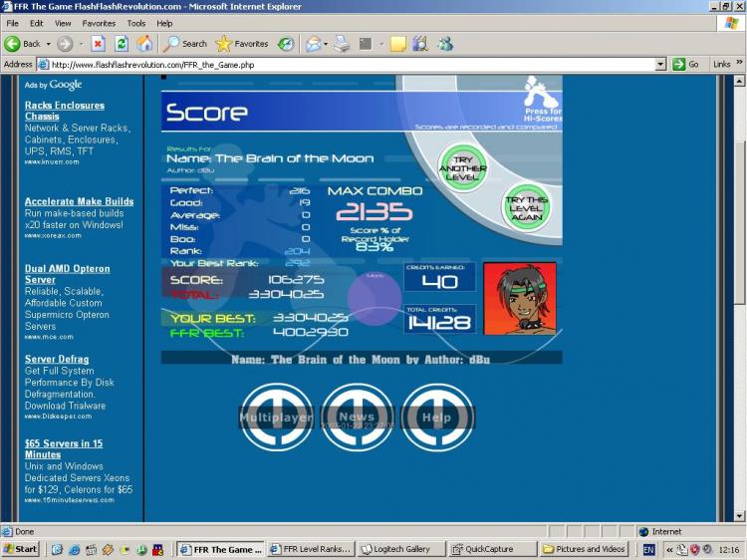Expand the address bar dropdown arrow
This screenshot has height=560, width=747.
click(660, 64)
